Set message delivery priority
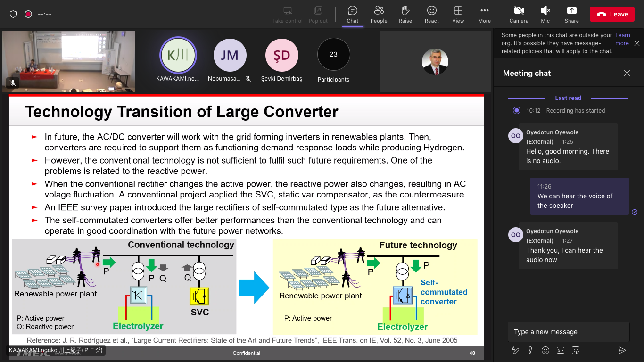 [x=530, y=350]
